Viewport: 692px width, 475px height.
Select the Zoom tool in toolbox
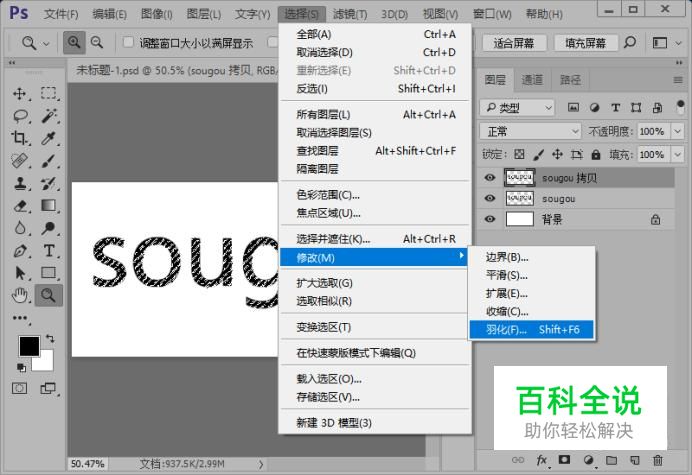pyautogui.click(x=49, y=295)
